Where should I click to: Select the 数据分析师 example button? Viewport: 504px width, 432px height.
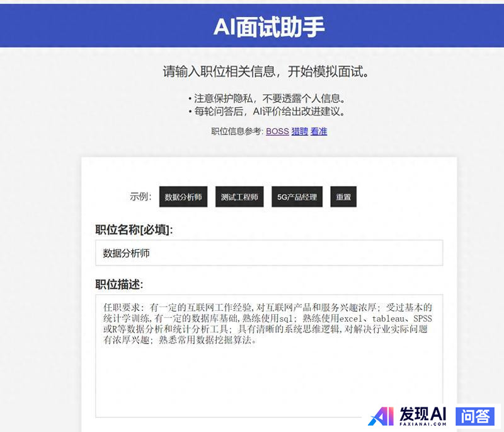click(x=183, y=197)
